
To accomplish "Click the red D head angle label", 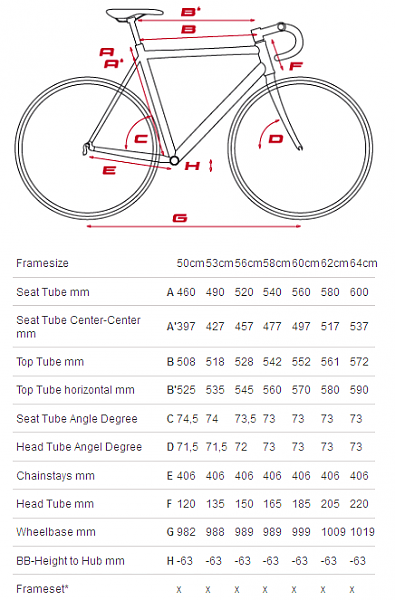I will click(276, 139).
